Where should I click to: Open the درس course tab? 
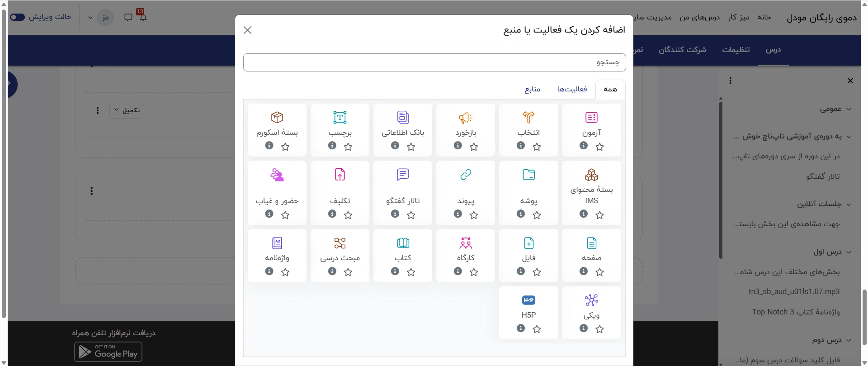point(773,50)
